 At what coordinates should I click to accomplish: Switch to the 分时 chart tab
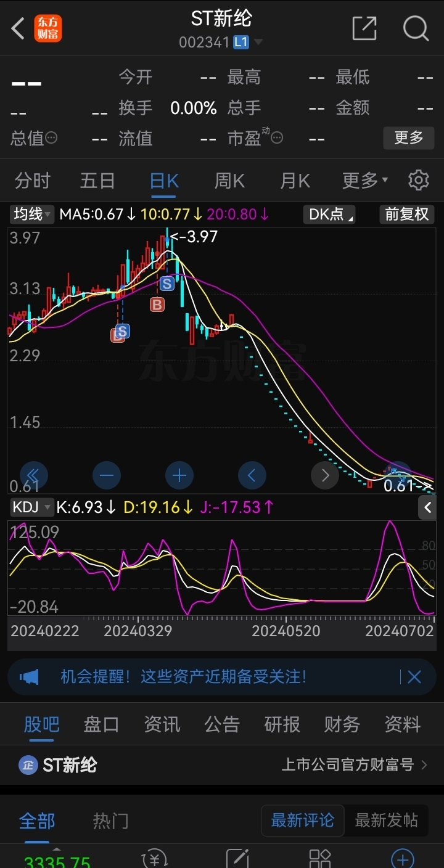[32, 181]
